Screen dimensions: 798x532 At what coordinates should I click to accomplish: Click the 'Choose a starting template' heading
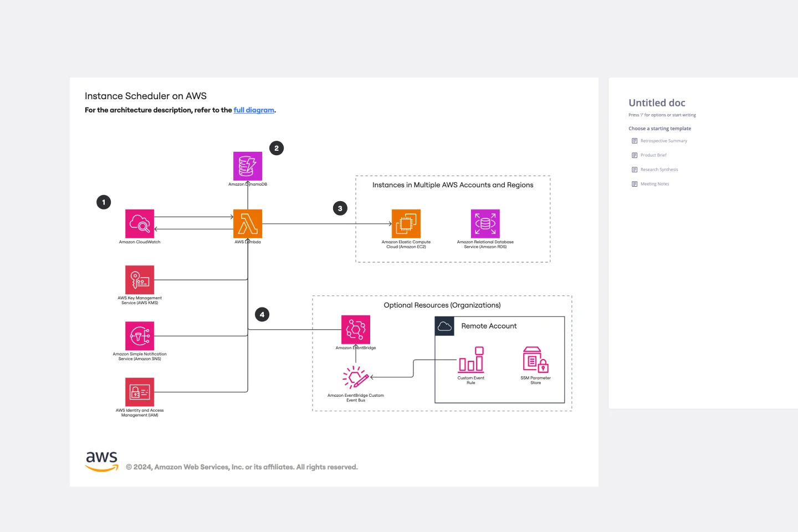click(659, 129)
